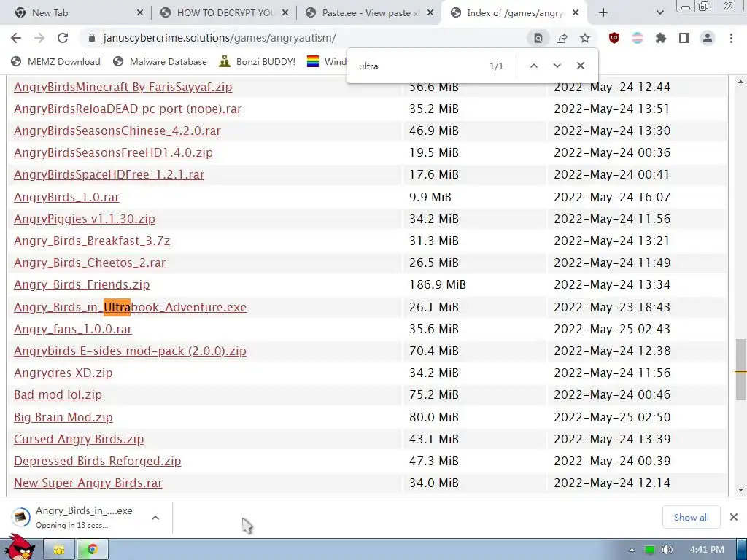Close the New Tab tab
This screenshot has height=560, width=747.
pyautogui.click(x=140, y=13)
